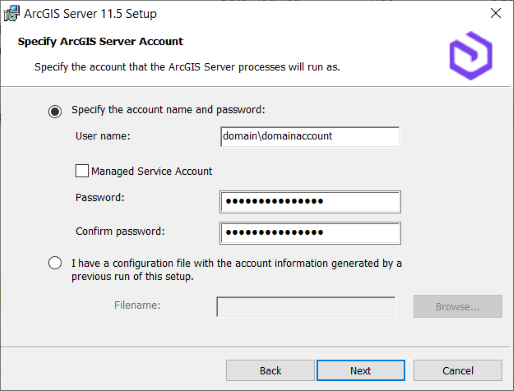Click the 'ArcGIS Server 11.5 Setup' title text

[x=90, y=14]
